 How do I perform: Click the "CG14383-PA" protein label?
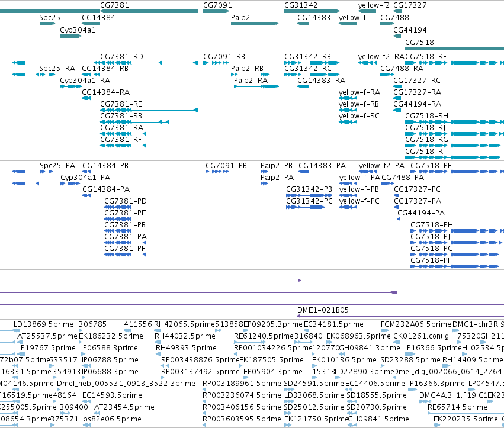(322, 166)
